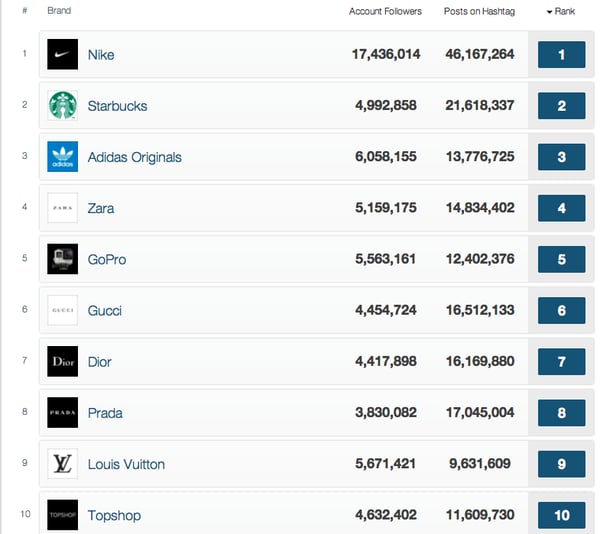Click the Louis Vuitton brand name

tap(126, 464)
